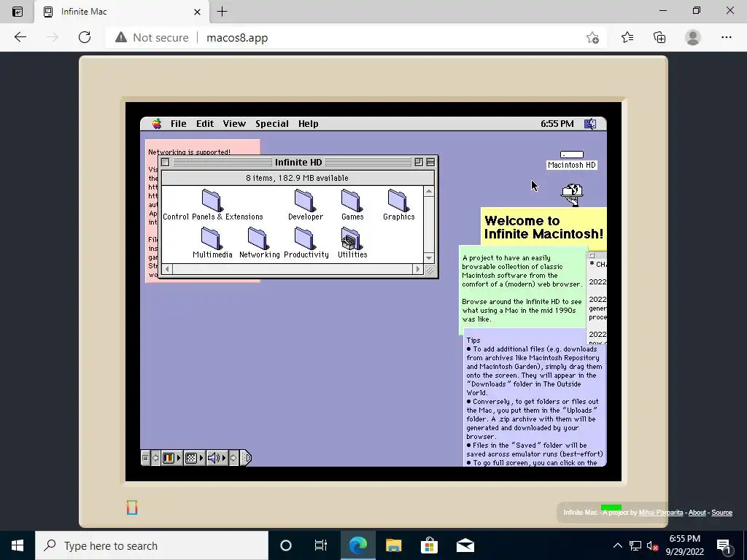Click Control Strip right scroll arrow
This screenshot has width=747, height=560.
233,458
